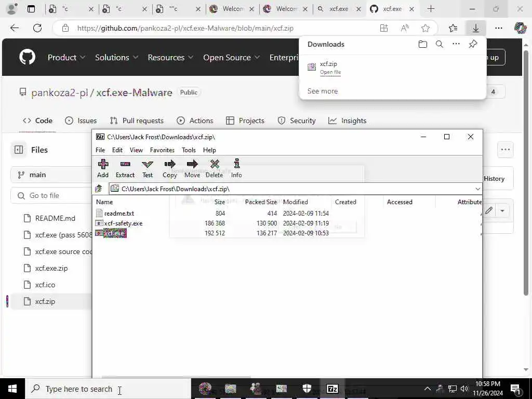The image size is (532, 399).
Task: Run Test on the archive in 7-Zip
Action: pos(147,169)
